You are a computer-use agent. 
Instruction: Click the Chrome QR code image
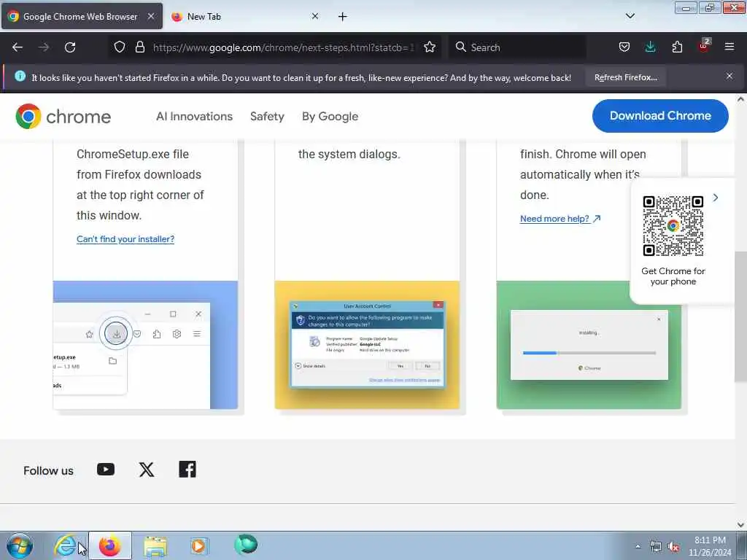point(673,226)
